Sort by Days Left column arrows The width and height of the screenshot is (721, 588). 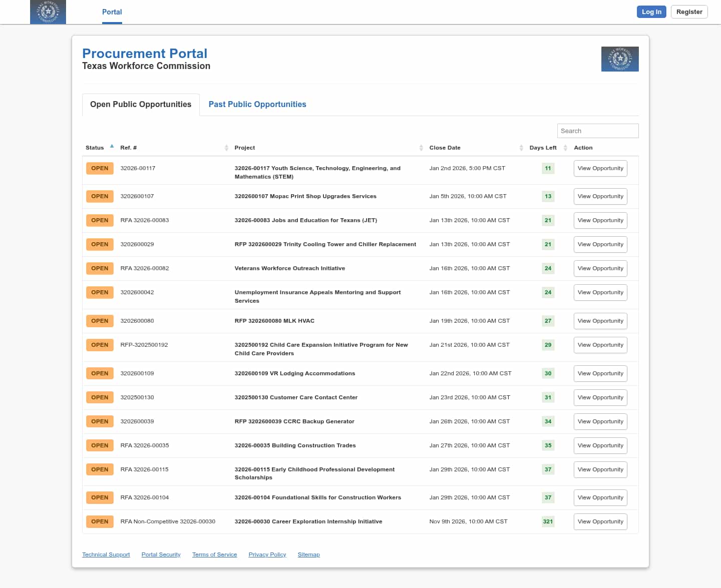tap(565, 148)
